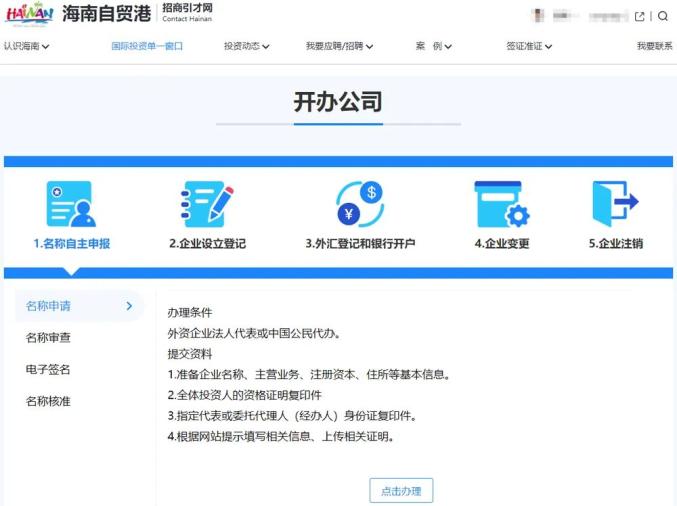Click the 外汇登记和银行开户 currency icon
677x506 pixels.
pyautogui.click(x=359, y=204)
